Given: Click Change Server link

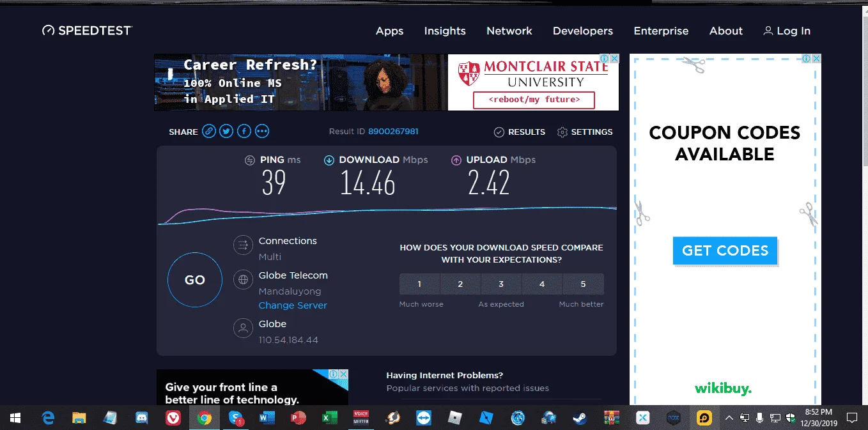Looking at the screenshot, I should (293, 305).
